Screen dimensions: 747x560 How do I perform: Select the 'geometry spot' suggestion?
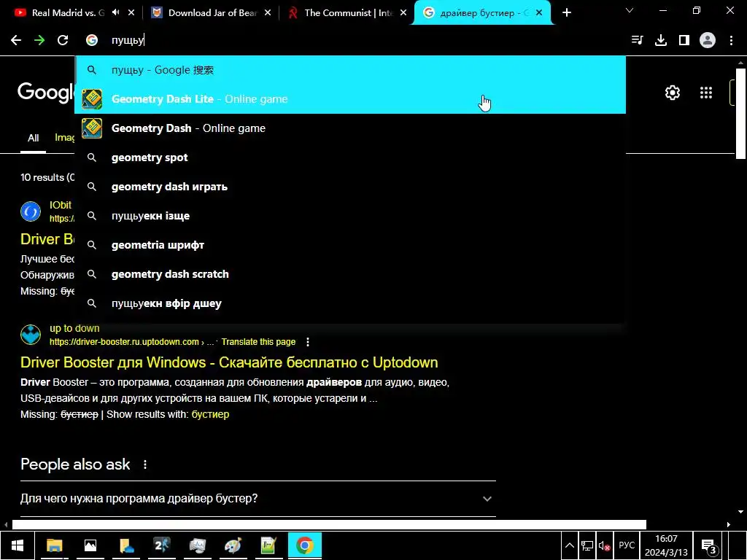click(349, 157)
